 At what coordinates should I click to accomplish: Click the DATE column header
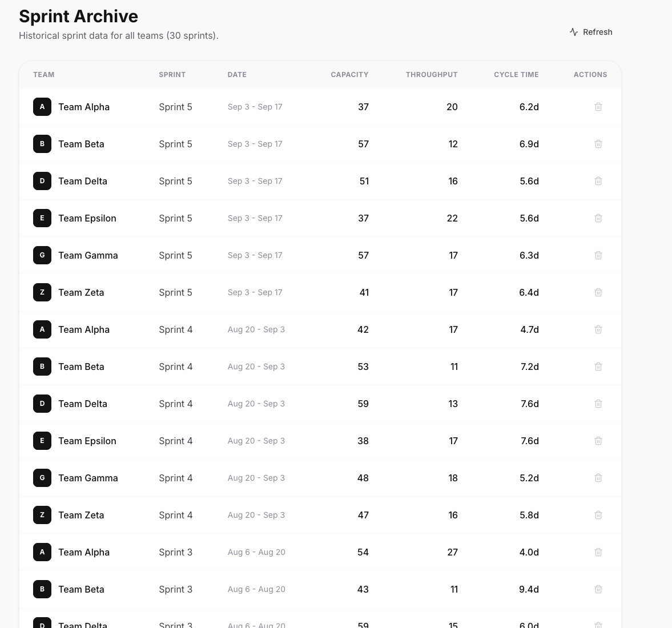pos(237,75)
